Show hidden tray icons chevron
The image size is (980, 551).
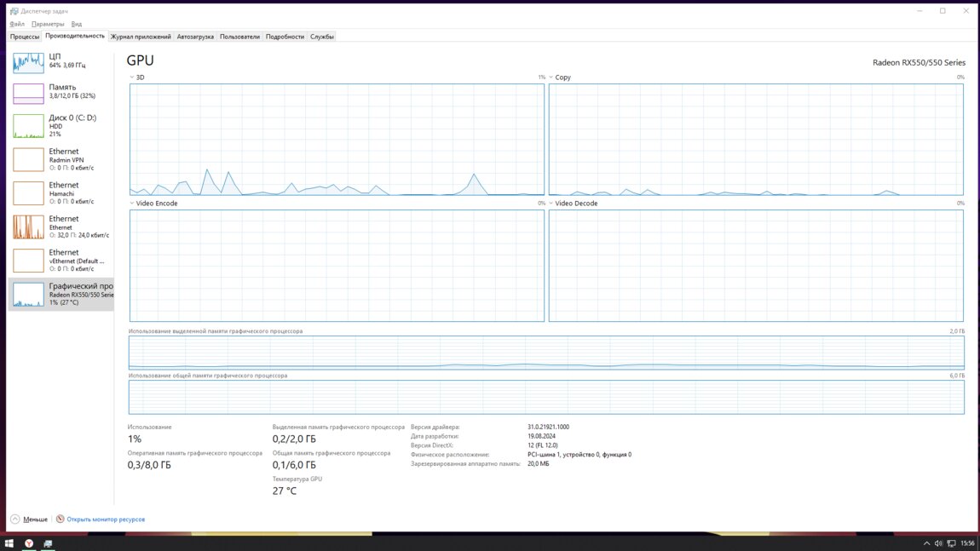pyautogui.click(x=926, y=543)
